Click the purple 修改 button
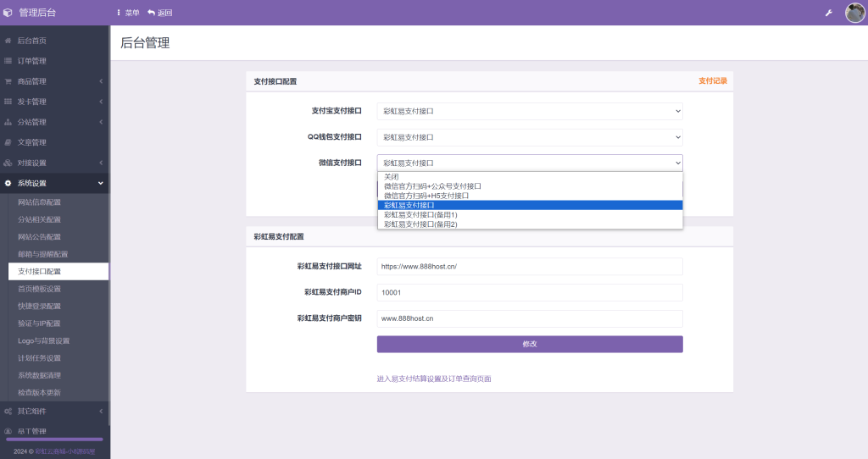Image resolution: width=868 pixels, height=459 pixels. click(530, 344)
